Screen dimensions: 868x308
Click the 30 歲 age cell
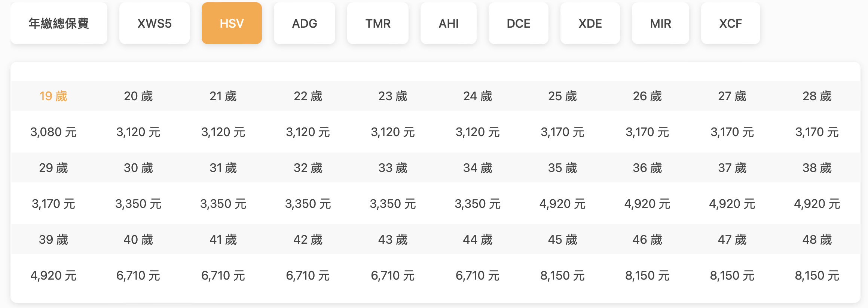click(138, 168)
